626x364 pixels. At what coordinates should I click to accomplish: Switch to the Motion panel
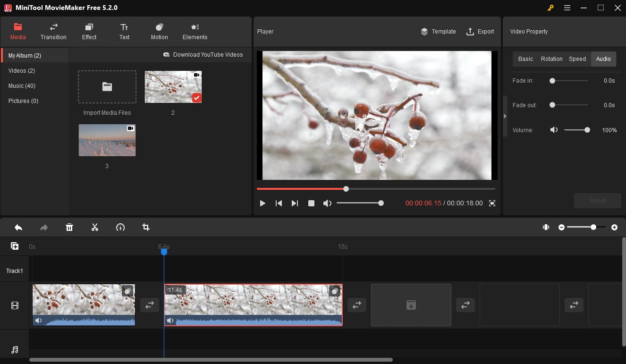[159, 32]
